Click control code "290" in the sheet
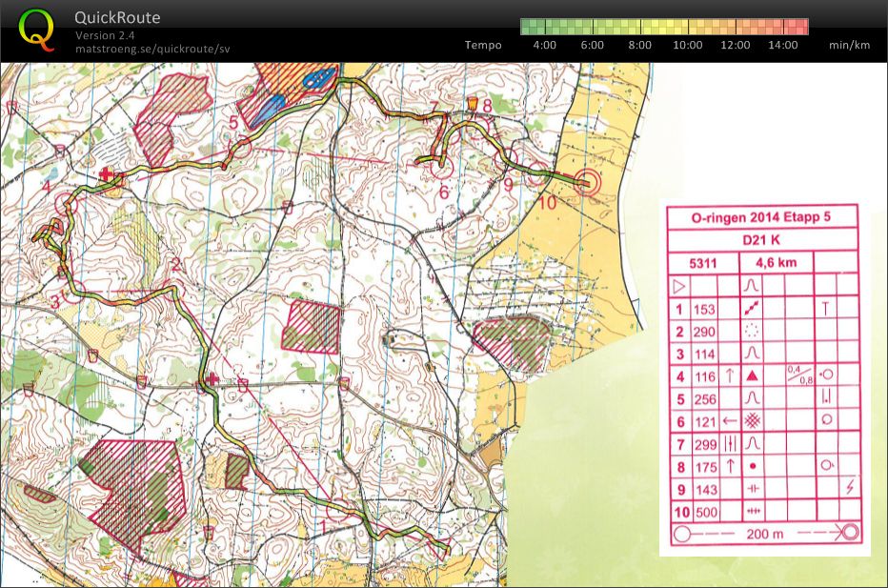Screen dimensions: 888x588 704,332
